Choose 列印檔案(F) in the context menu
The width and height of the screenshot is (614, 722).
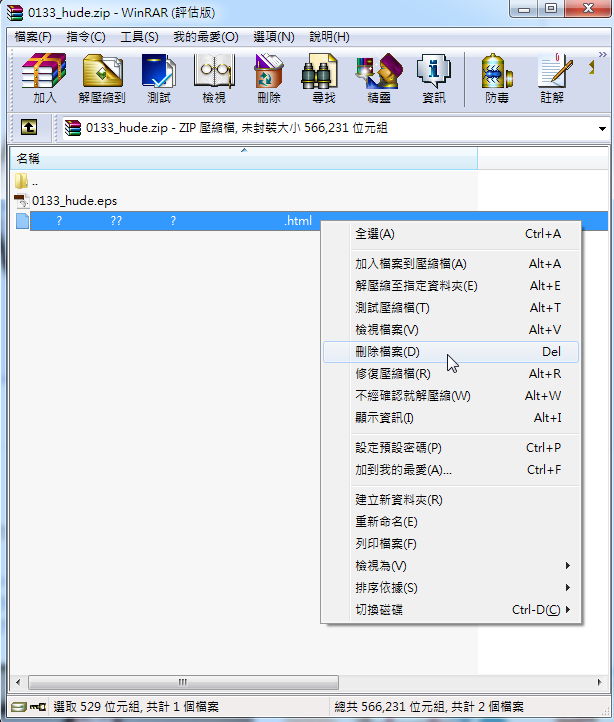point(451,544)
